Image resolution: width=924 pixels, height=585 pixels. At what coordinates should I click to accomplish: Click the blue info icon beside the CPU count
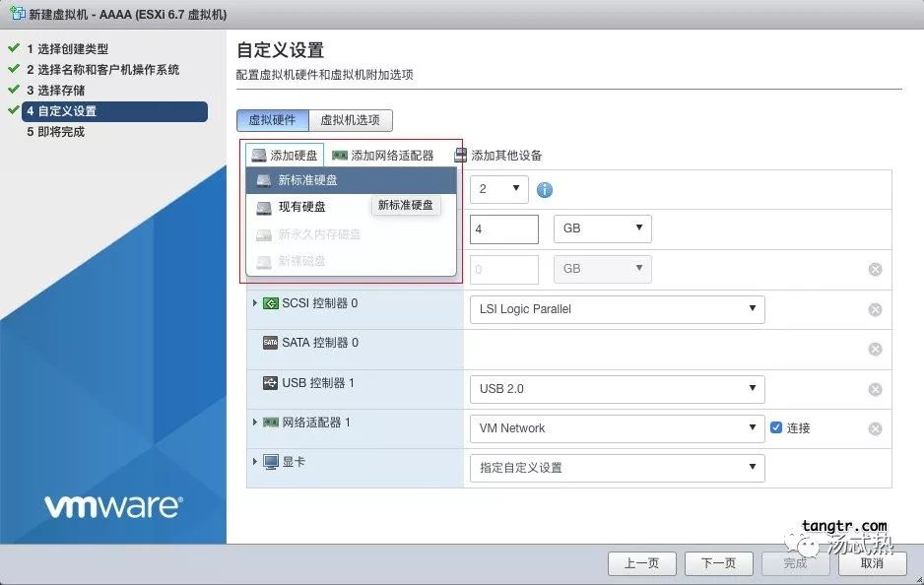[x=545, y=190]
